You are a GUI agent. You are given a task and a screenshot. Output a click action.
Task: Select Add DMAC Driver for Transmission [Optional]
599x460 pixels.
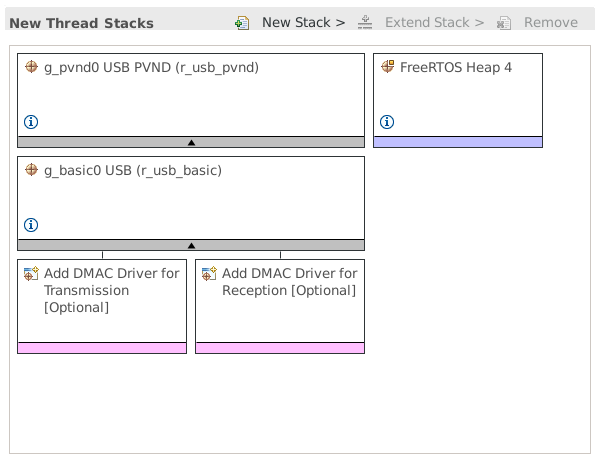112,290
